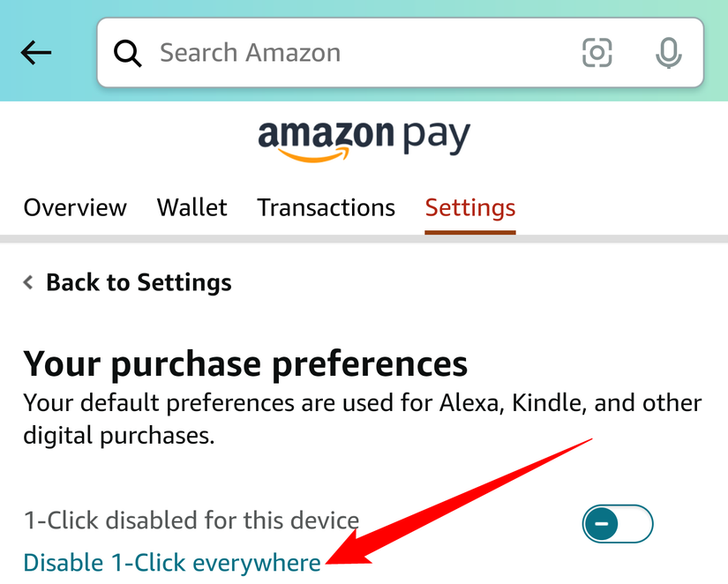Image resolution: width=728 pixels, height=584 pixels.
Task: Click the Your purchase preferences heading
Action: coord(245,363)
